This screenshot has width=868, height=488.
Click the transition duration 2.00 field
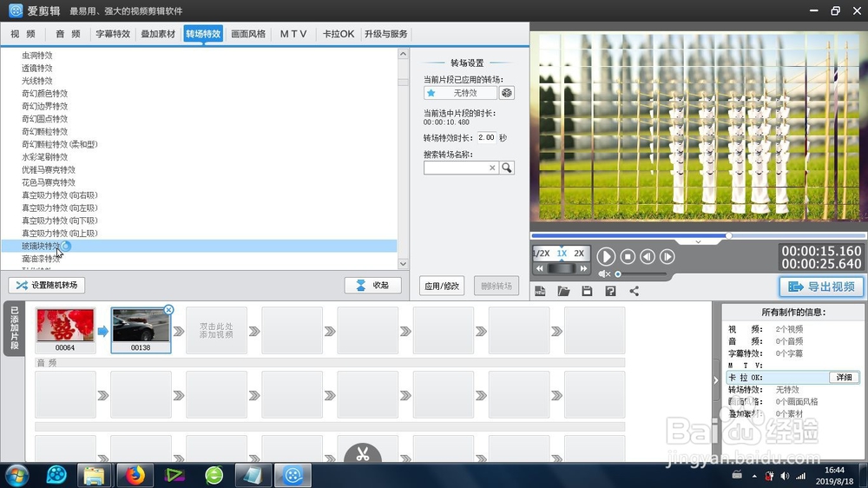click(487, 137)
